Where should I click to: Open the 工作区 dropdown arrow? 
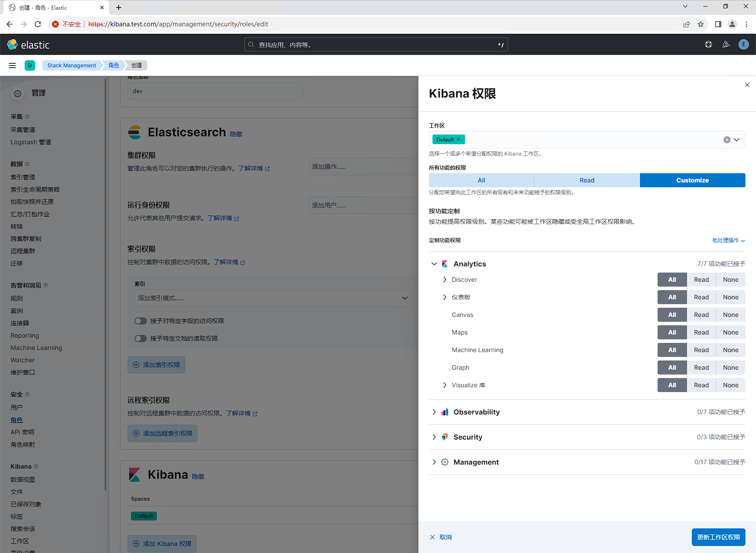coord(737,140)
